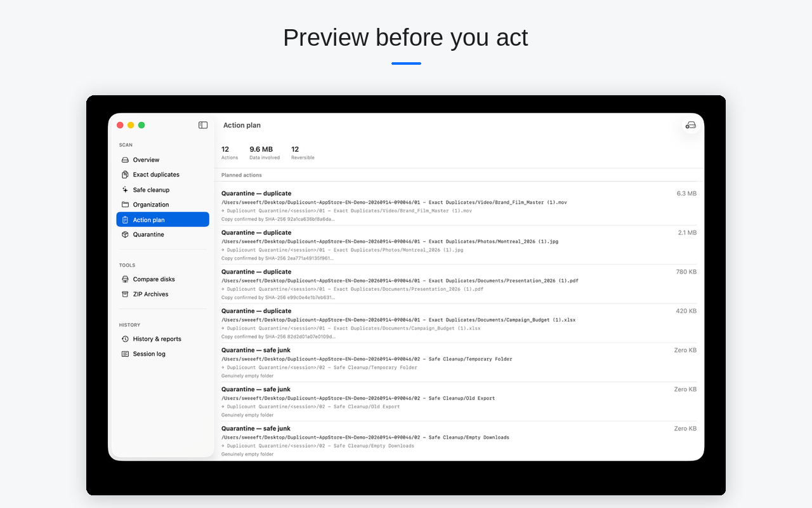Select the Montreal_2026 (1).jpg quarantine action

(x=459, y=245)
